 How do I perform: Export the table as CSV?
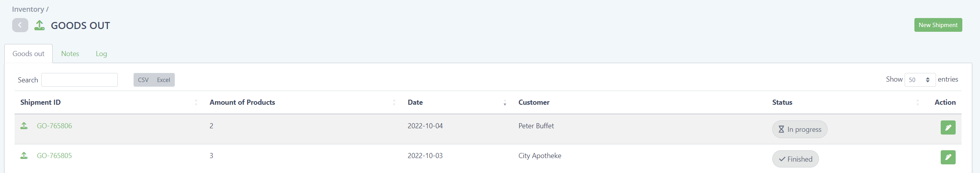(x=143, y=80)
